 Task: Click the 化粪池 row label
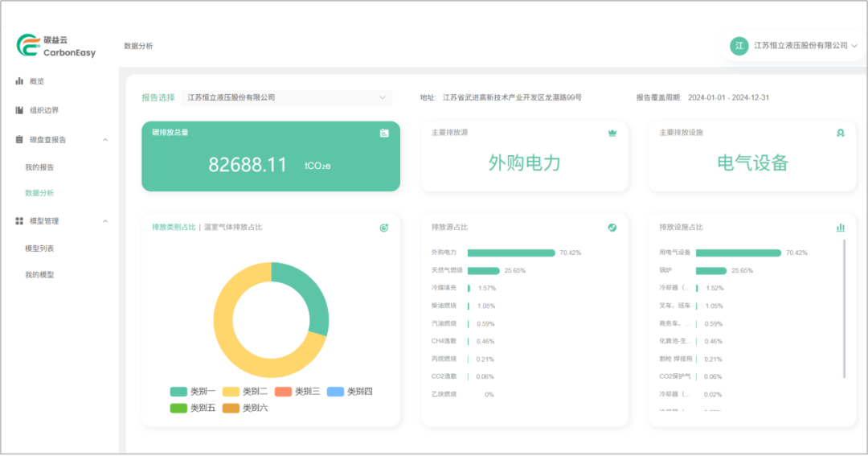(x=675, y=341)
